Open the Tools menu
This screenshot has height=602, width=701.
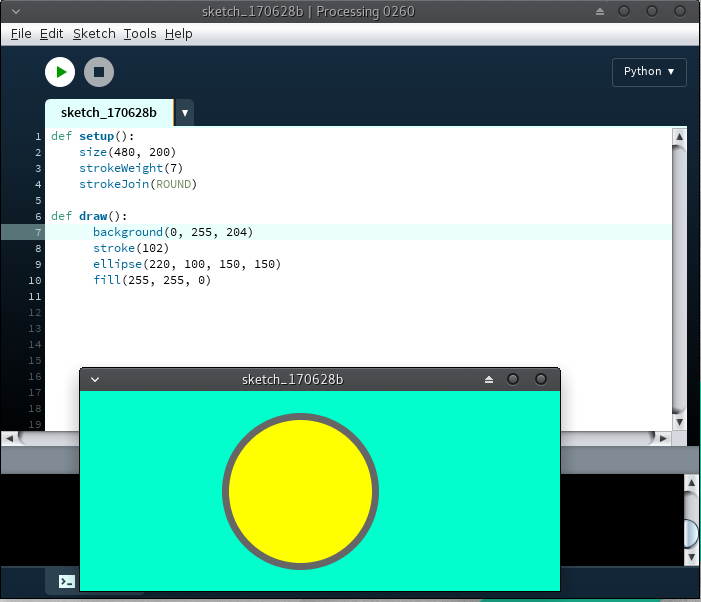[x=140, y=34]
